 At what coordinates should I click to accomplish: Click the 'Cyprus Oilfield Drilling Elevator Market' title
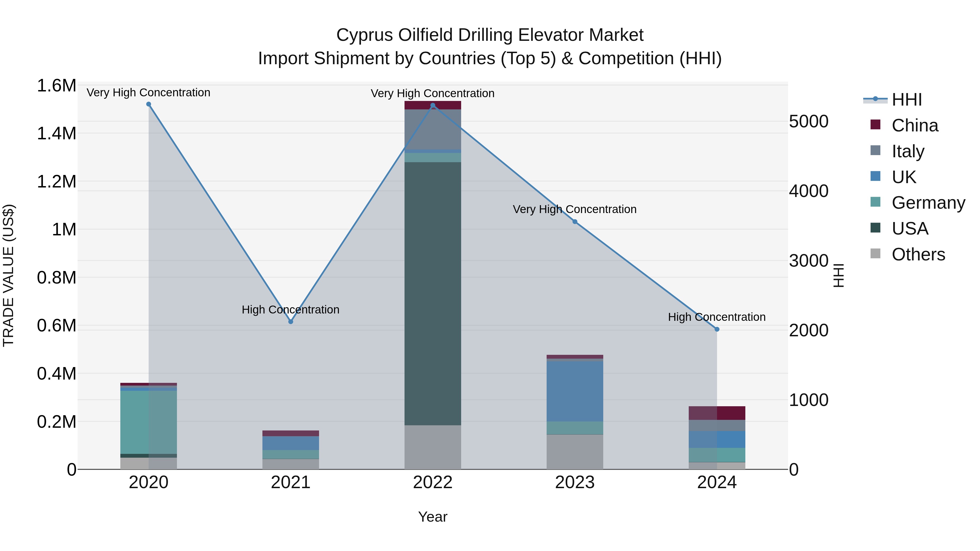pyautogui.click(x=490, y=35)
